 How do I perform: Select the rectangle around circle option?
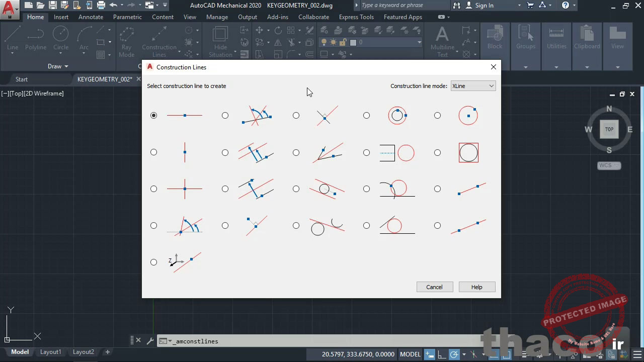click(437, 152)
